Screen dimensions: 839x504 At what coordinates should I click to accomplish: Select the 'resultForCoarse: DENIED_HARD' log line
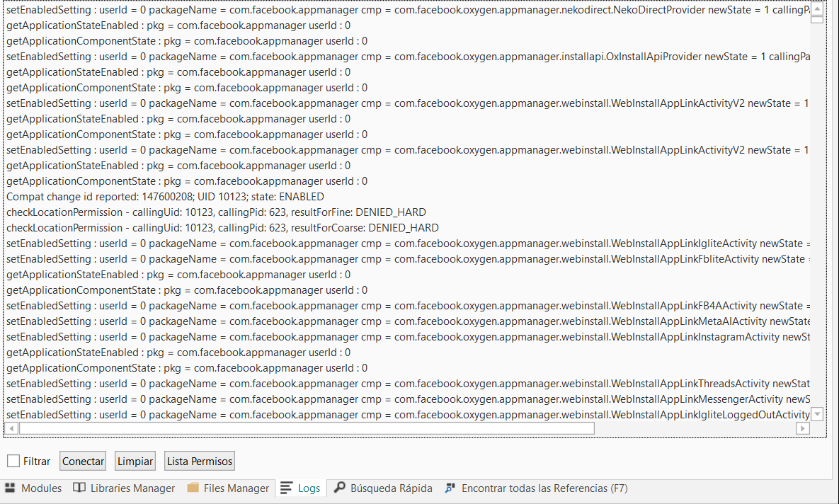pyautogui.click(x=222, y=227)
